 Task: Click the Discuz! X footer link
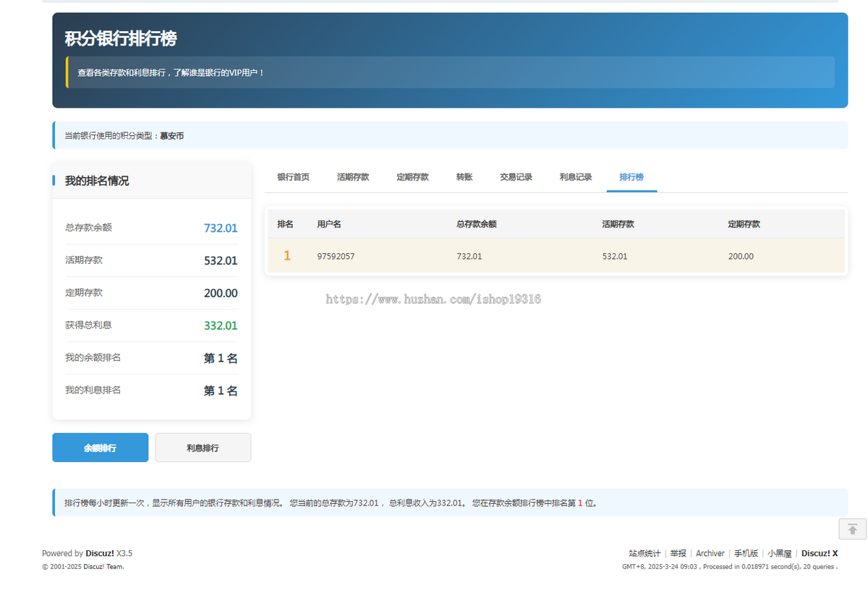820,553
